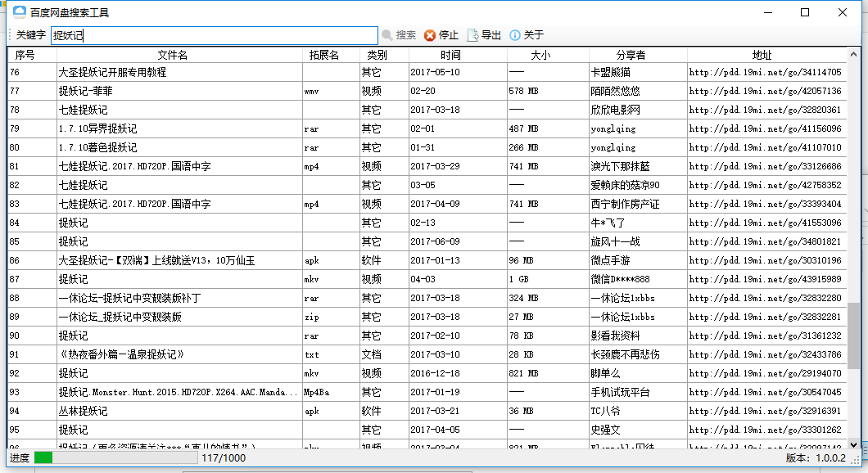The image size is (868, 473).
Task: Click the about info icon
Action: pos(515,35)
